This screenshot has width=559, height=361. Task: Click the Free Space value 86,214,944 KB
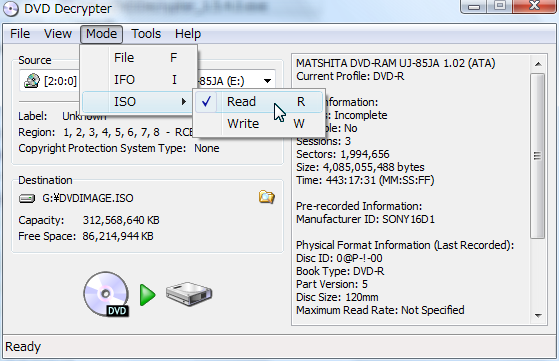[x=118, y=236]
